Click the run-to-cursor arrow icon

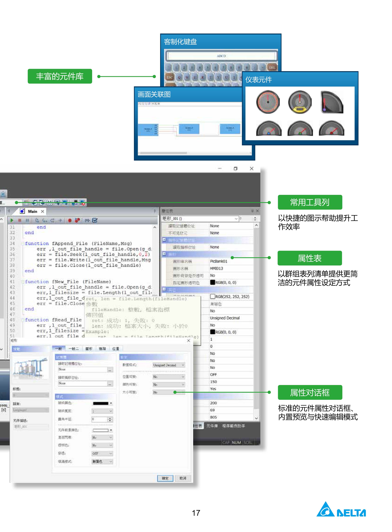click(60, 220)
